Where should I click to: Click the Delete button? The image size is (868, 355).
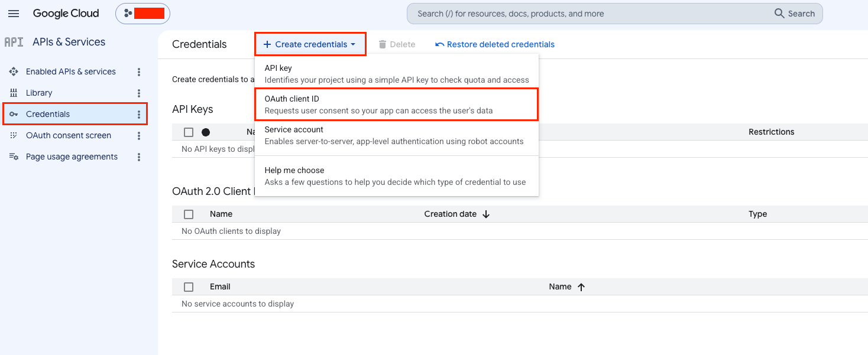397,44
